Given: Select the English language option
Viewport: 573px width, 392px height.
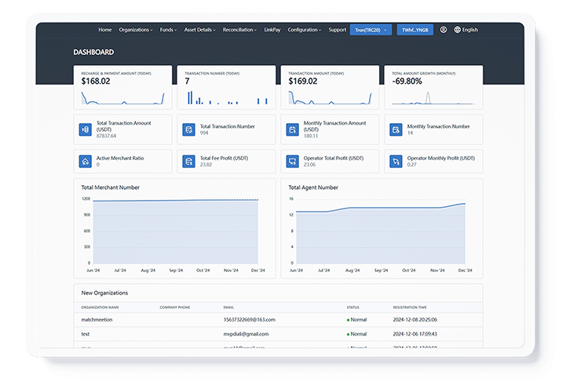Looking at the screenshot, I should (470, 30).
